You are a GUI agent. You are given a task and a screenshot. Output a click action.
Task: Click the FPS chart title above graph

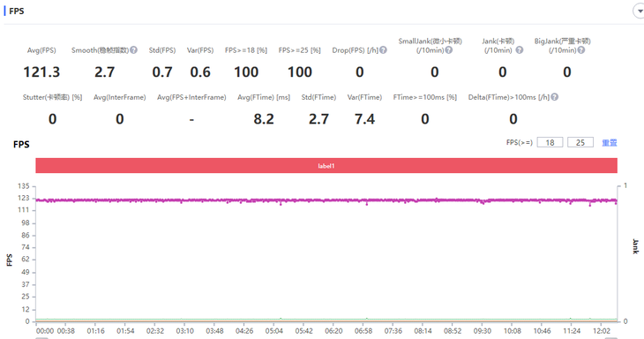click(21, 144)
